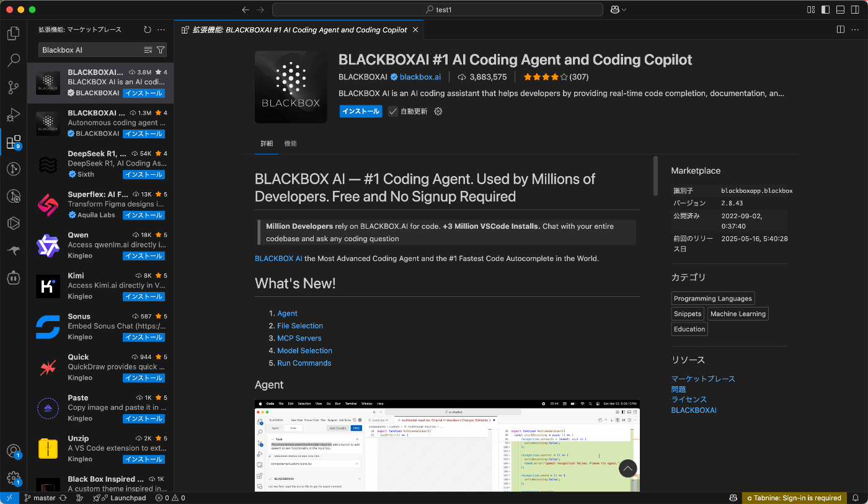Open the Superflex extension entry
The height and width of the screenshot is (504, 868).
coord(100,205)
